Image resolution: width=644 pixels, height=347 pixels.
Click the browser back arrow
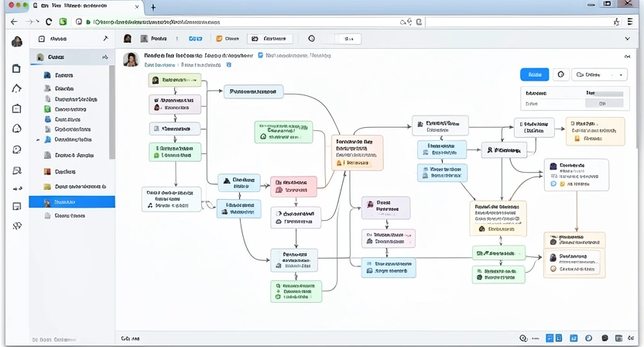tap(13, 22)
